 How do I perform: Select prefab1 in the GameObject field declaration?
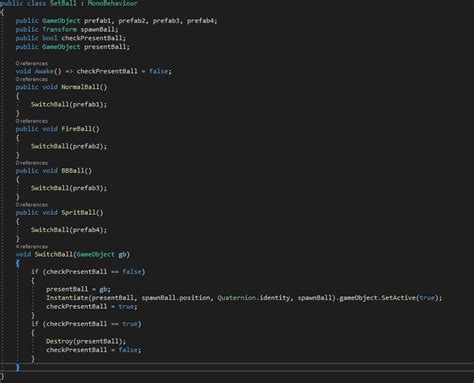point(97,21)
